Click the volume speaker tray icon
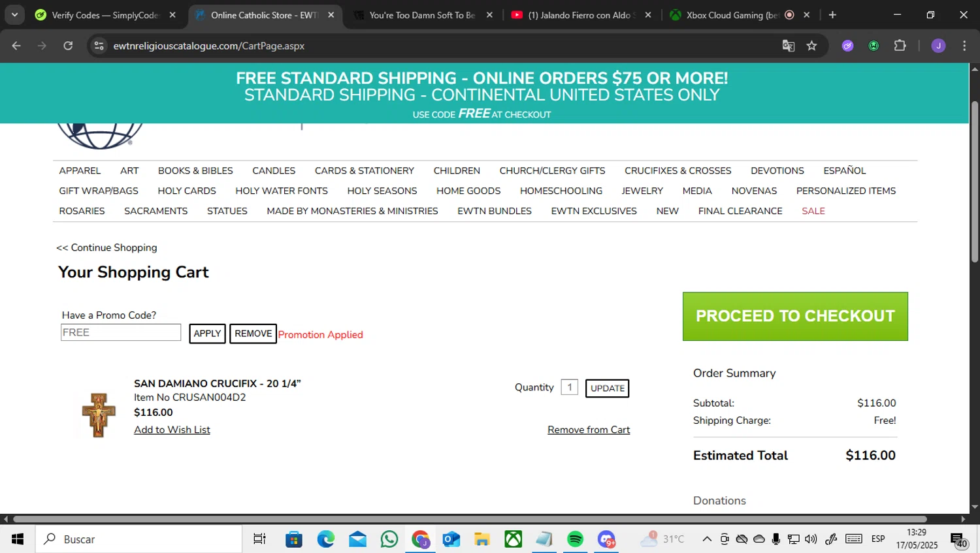The width and height of the screenshot is (980, 553). point(811,539)
